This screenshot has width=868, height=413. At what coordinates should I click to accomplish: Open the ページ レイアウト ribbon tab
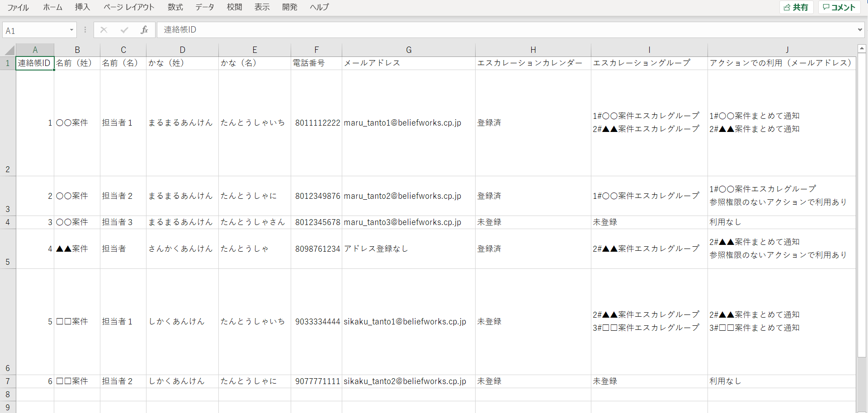click(129, 7)
